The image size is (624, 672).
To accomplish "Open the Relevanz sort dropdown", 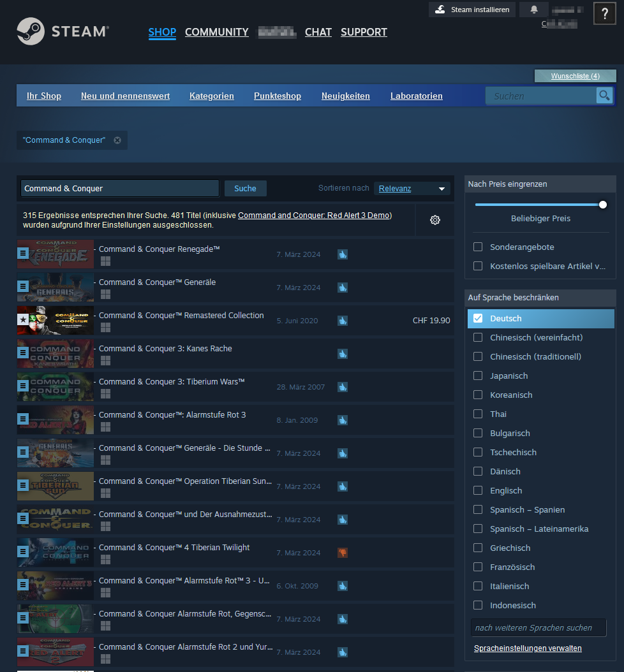I will (412, 188).
